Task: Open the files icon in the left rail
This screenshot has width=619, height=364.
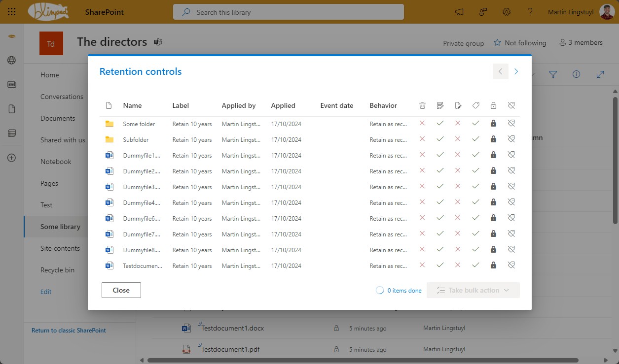Action: point(12,109)
